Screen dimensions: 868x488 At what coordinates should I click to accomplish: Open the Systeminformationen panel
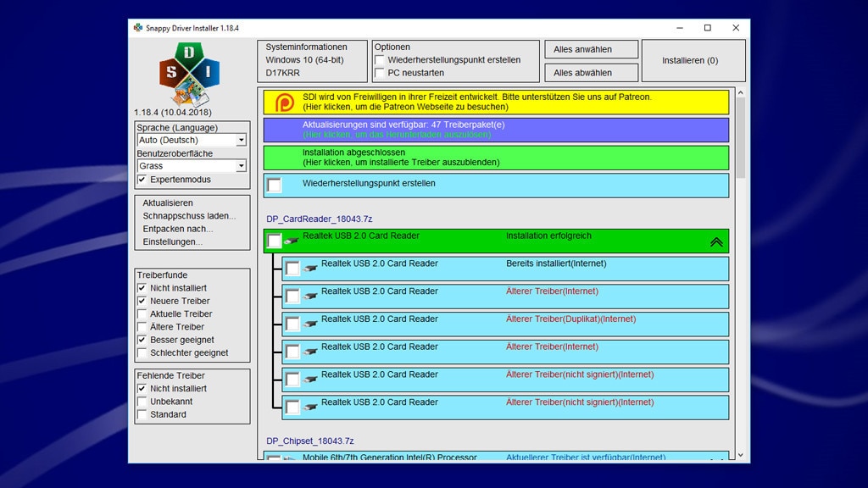(312, 60)
